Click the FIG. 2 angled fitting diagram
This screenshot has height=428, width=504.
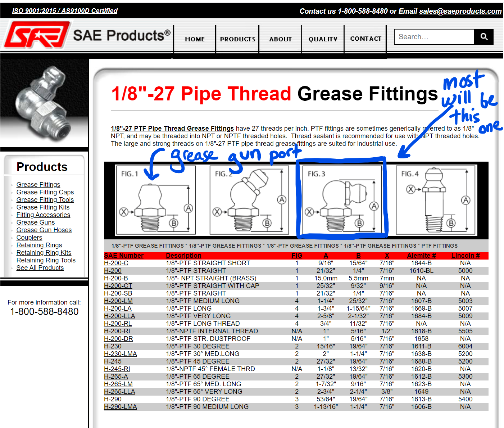coord(249,200)
